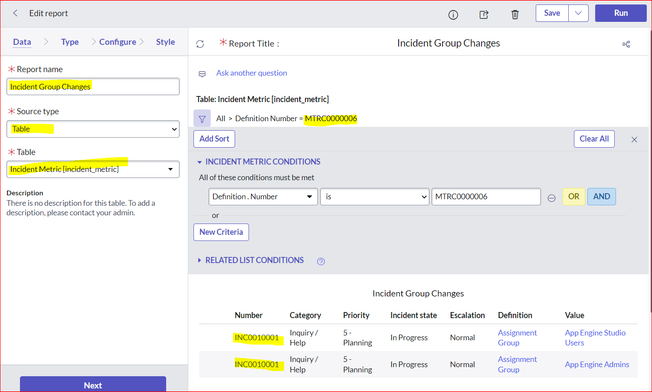The width and height of the screenshot is (652, 392).
Task: Switch to the Style tab
Action: tap(165, 42)
